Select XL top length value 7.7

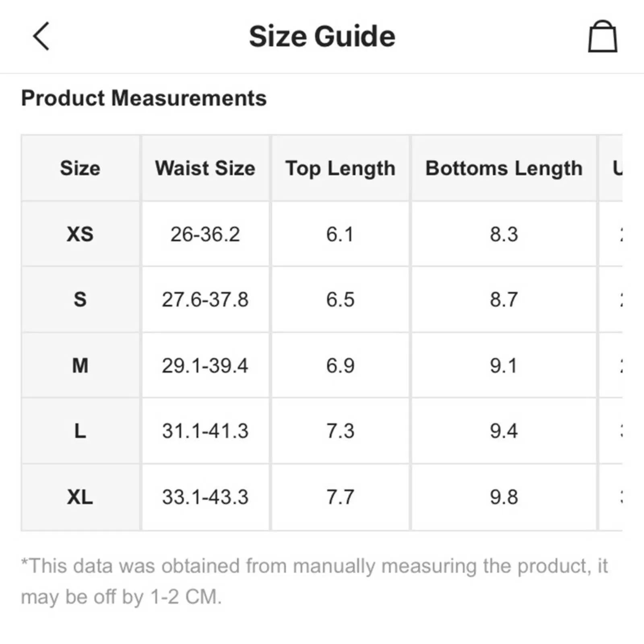[341, 497]
